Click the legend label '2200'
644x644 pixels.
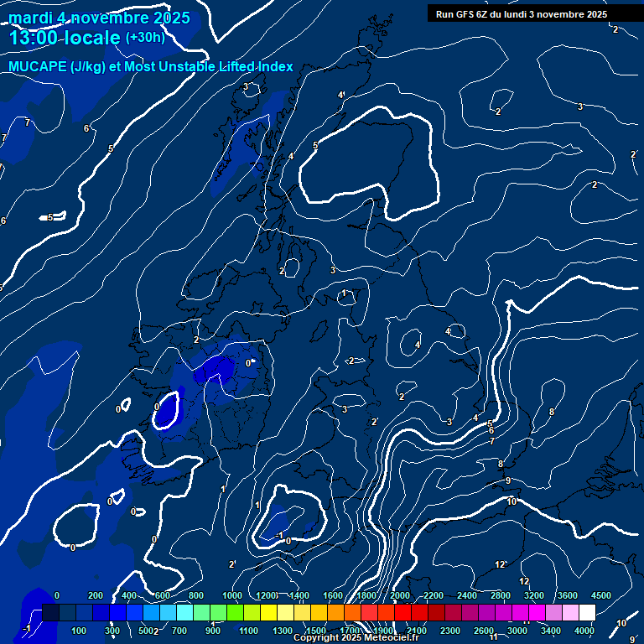[434, 595]
